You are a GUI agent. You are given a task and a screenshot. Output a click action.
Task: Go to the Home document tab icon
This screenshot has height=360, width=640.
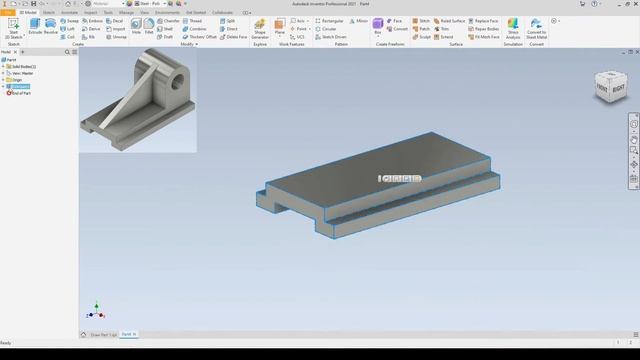[83, 335]
